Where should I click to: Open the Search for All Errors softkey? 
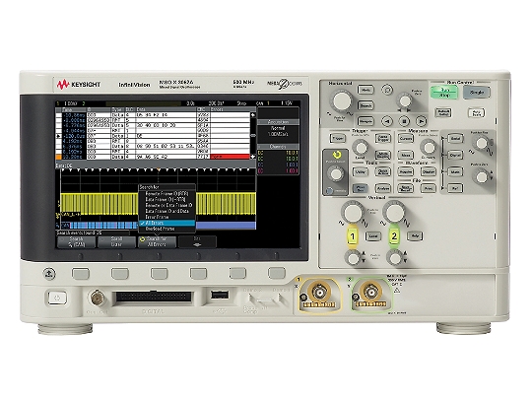[157, 241]
